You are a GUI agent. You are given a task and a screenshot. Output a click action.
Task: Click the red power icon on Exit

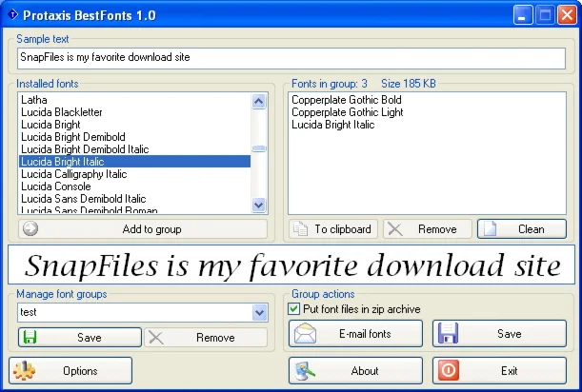[448, 370]
